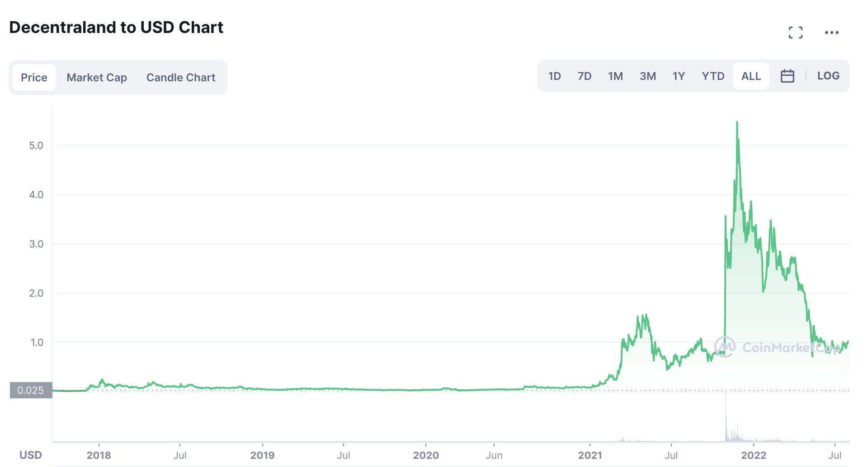This screenshot has height=467, width=868.
Task: Select the 7D time range
Action: point(585,76)
